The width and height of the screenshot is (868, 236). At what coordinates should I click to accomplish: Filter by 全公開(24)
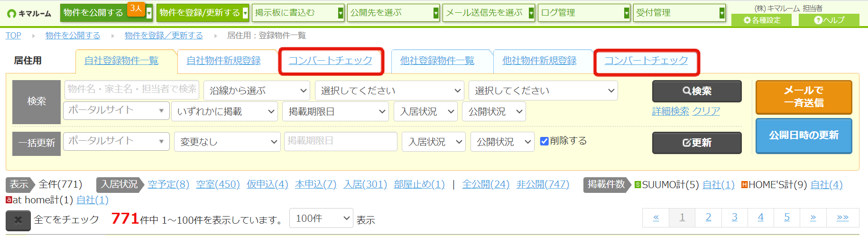pyautogui.click(x=486, y=184)
